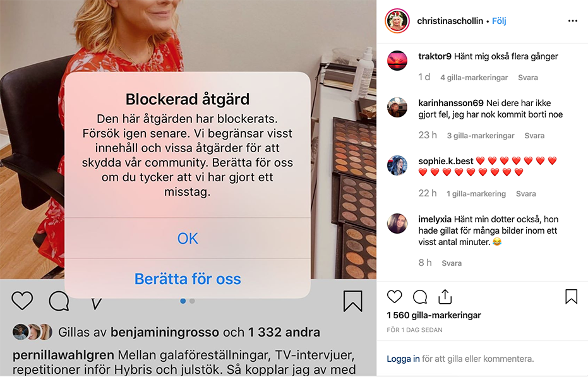This screenshot has height=377, width=588.
Task: Open comments with the right-panel speech bubble icon
Action: [420, 297]
